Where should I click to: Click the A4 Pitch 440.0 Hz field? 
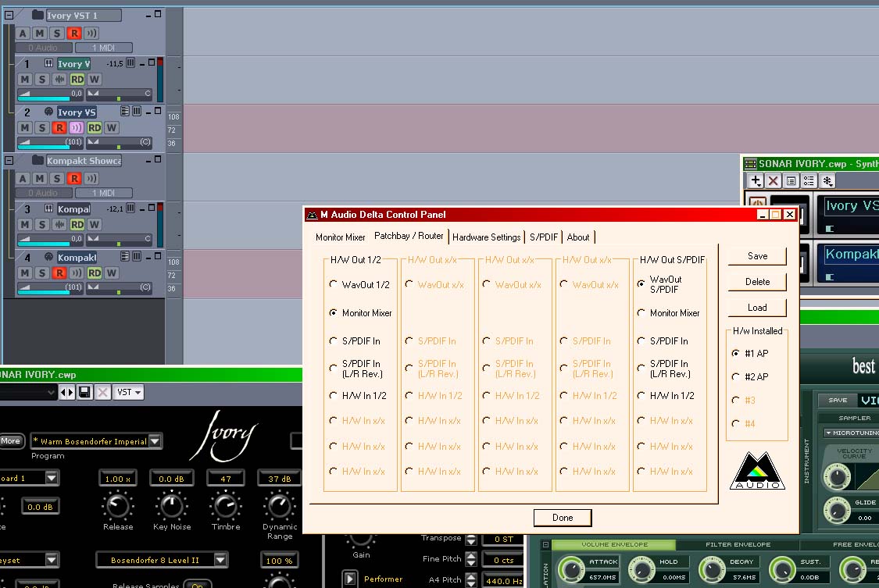502,581
